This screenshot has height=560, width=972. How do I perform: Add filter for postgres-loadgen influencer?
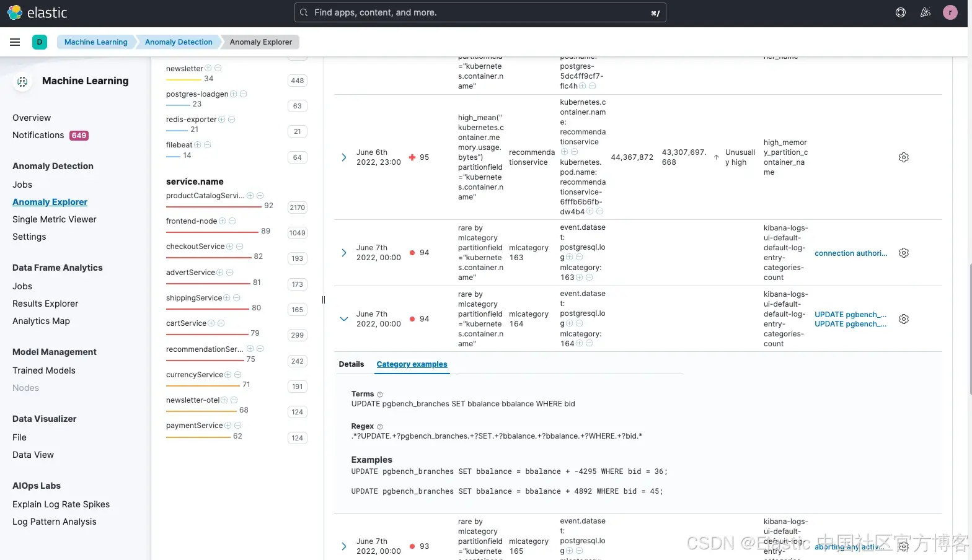234,94
